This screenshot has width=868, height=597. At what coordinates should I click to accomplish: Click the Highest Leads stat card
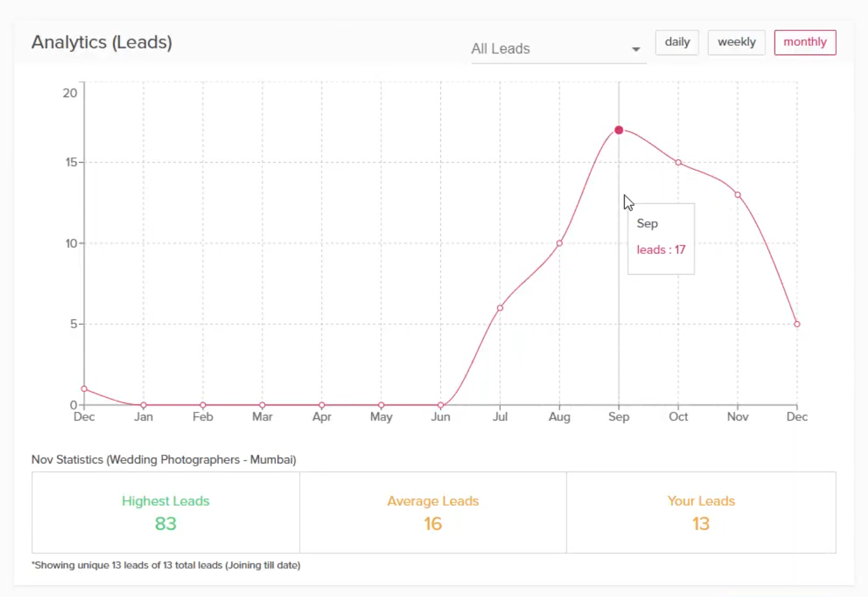click(166, 512)
